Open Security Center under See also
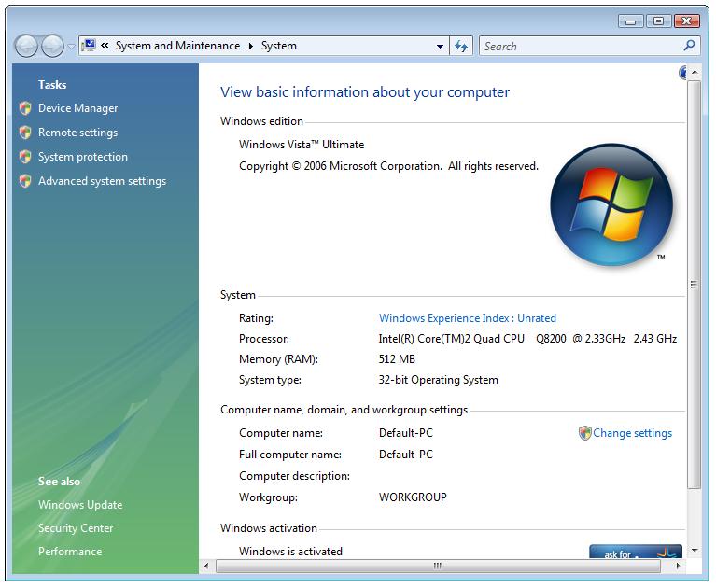The height and width of the screenshot is (588, 716). click(76, 528)
